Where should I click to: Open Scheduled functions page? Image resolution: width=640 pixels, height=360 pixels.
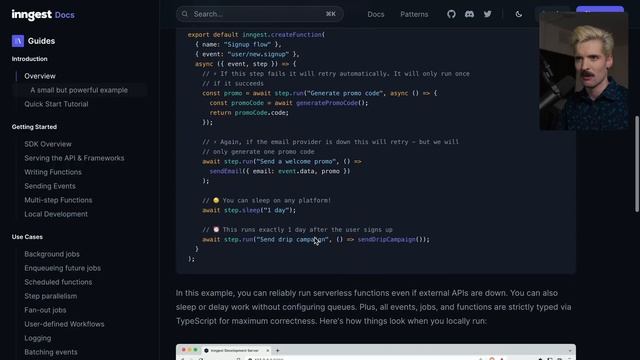(58, 282)
